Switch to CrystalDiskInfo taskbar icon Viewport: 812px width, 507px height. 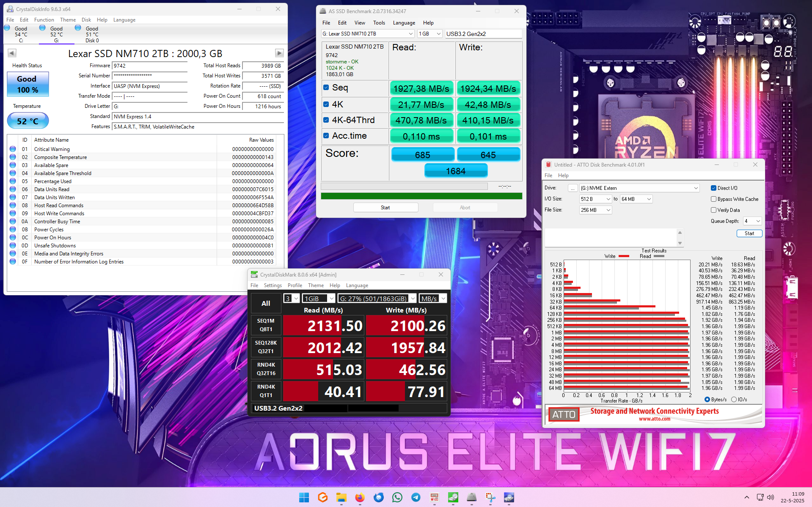pos(509,497)
